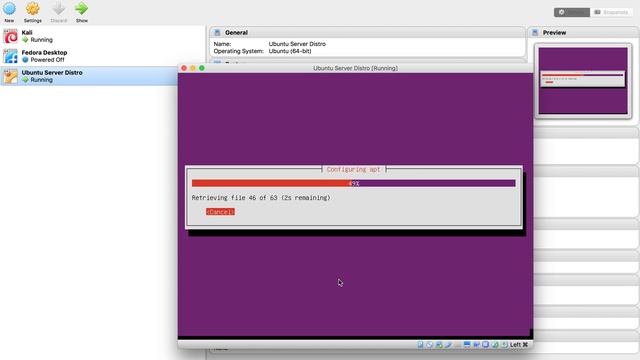The image size is (640, 360).
Task: Click the Preview section header icon
Action: pyautogui.click(x=535, y=33)
